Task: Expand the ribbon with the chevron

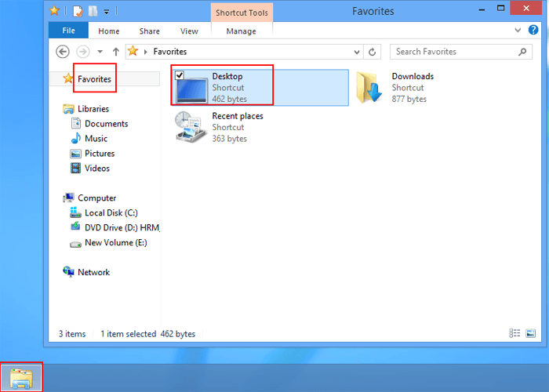Action: (x=518, y=30)
